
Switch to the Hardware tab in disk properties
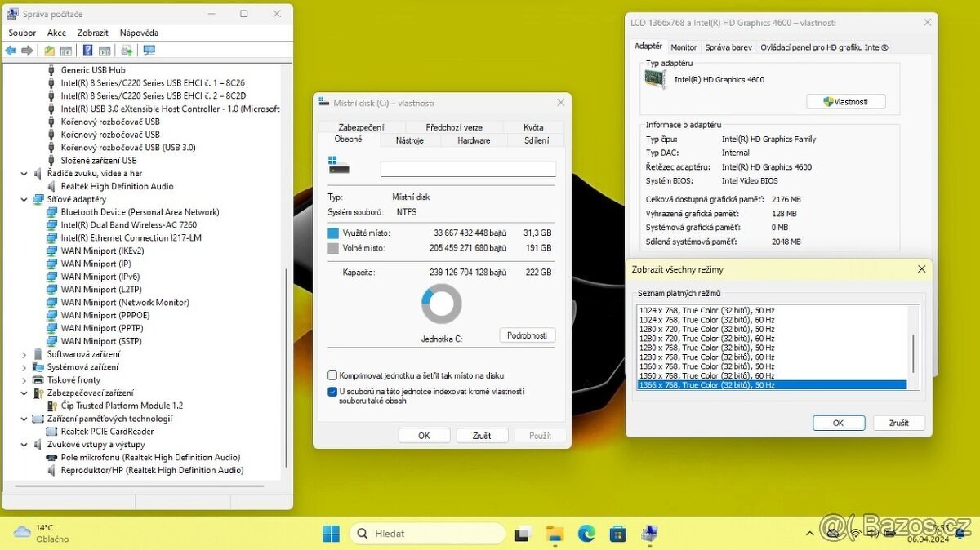[x=473, y=140]
